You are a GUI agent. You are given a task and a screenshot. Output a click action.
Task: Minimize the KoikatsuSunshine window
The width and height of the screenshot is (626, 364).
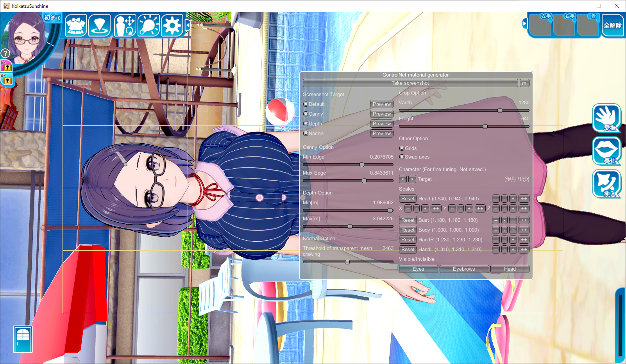(581, 6)
